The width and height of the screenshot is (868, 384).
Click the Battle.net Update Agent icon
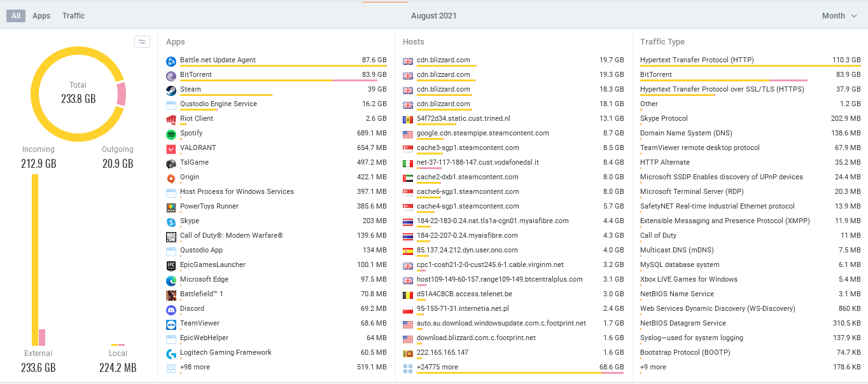pyautogui.click(x=171, y=61)
